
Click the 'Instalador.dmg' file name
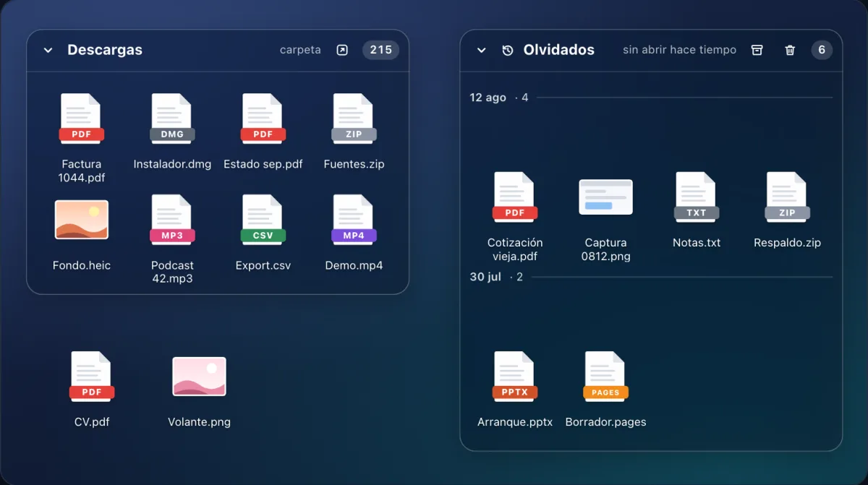pyautogui.click(x=172, y=164)
